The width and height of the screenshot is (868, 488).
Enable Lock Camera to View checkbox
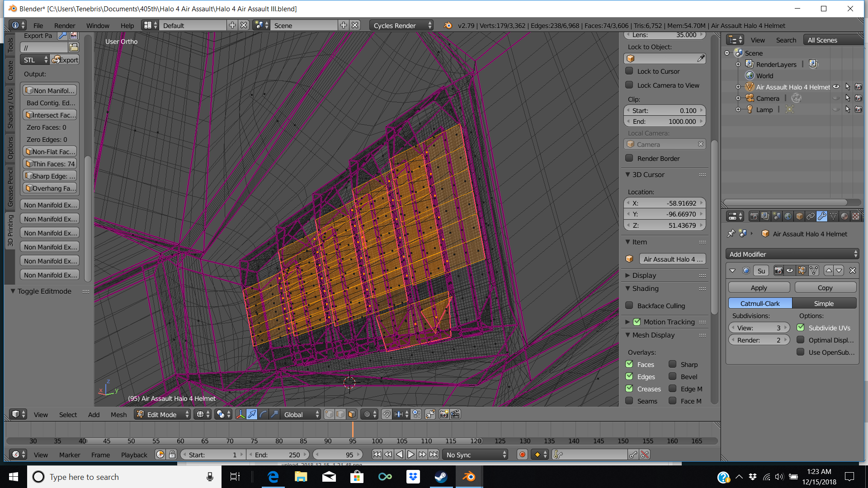point(629,85)
